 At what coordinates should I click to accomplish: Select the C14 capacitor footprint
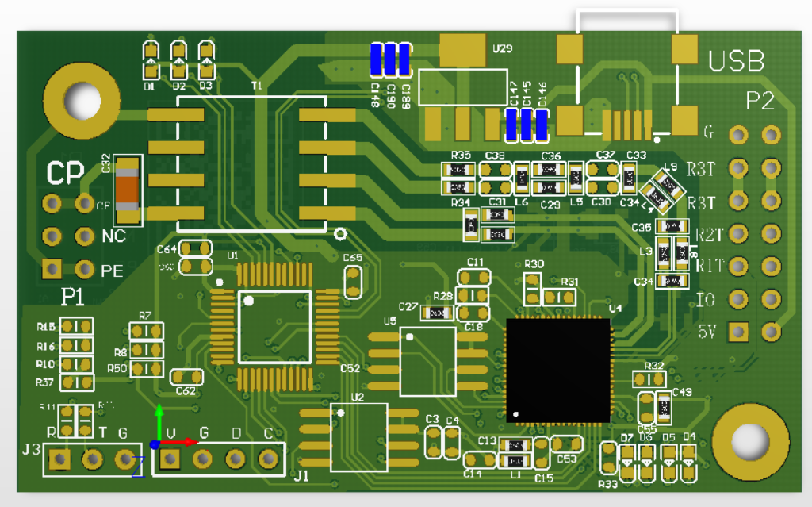pyautogui.click(x=480, y=460)
